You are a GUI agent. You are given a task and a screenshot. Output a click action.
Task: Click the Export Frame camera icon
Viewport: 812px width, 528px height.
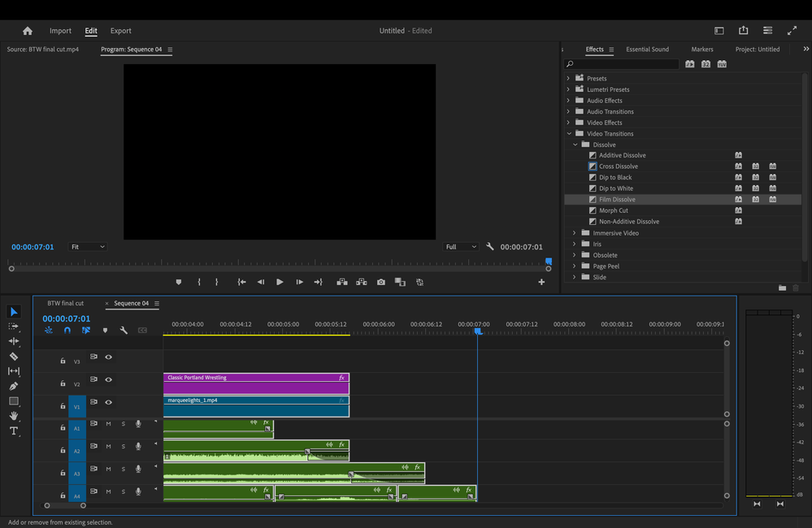tap(381, 282)
